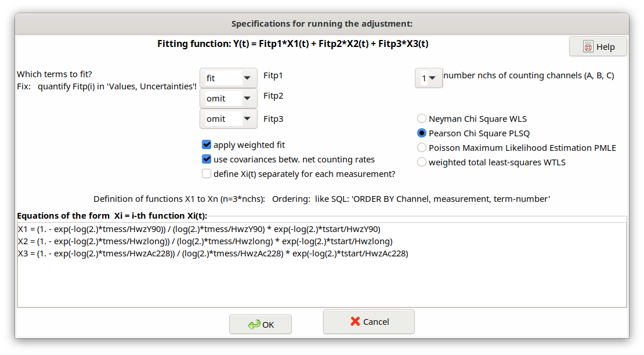Viewport: 644px width, 355px height.
Task: Uncheck use covariances betw. net counting rates
Action: (x=207, y=159)
